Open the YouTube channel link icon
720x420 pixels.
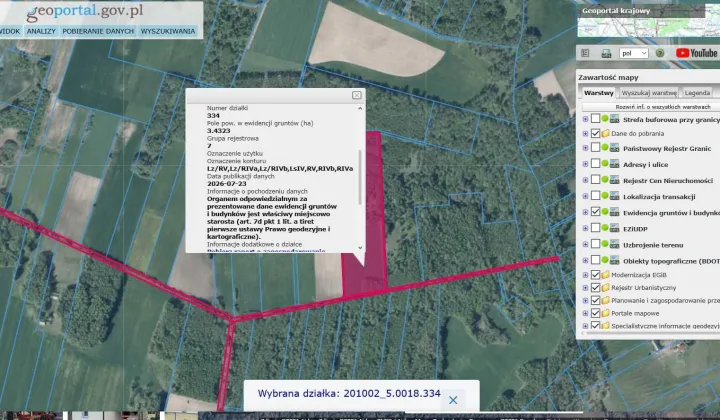(696, 53)
